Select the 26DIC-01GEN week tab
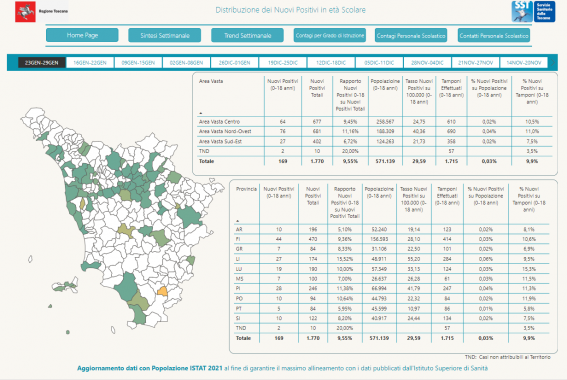Screen dimensions: 567x380 point(234,63)
